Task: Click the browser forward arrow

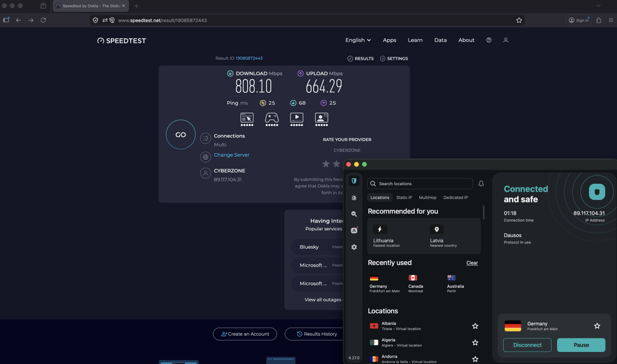Action: pos(31,20)
